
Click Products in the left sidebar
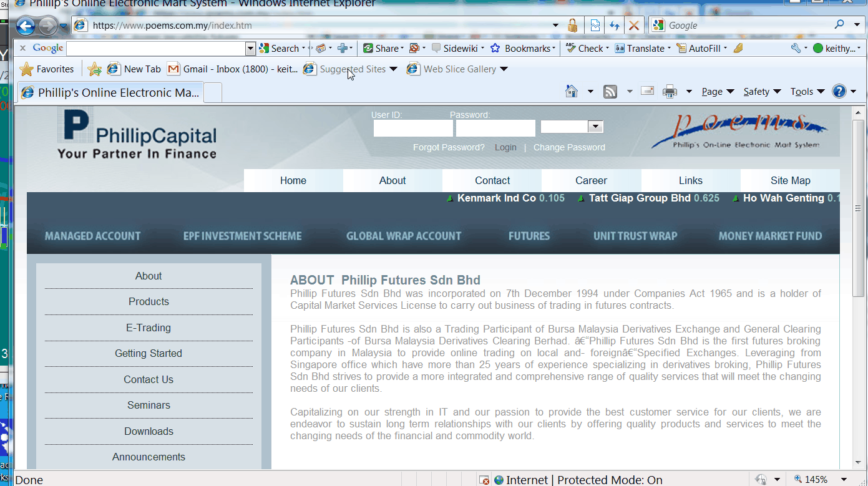pos(149,301)
